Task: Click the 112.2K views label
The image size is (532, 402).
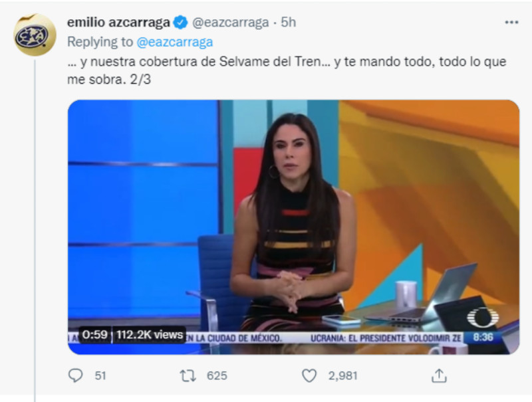Action: pyautogui.click(x=150, y=335)
